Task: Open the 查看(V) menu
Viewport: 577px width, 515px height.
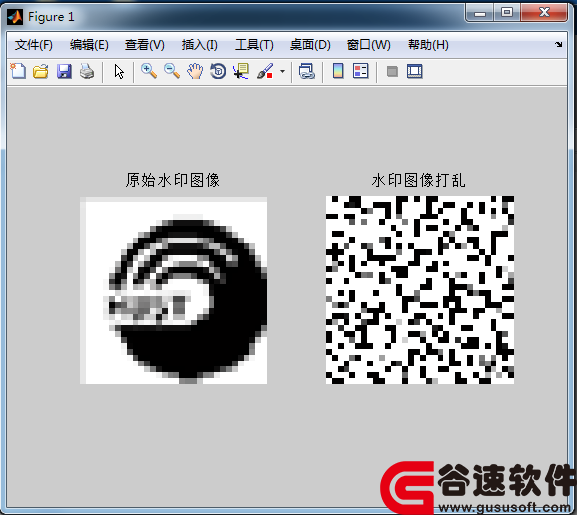Action: [x=145, y=45]
